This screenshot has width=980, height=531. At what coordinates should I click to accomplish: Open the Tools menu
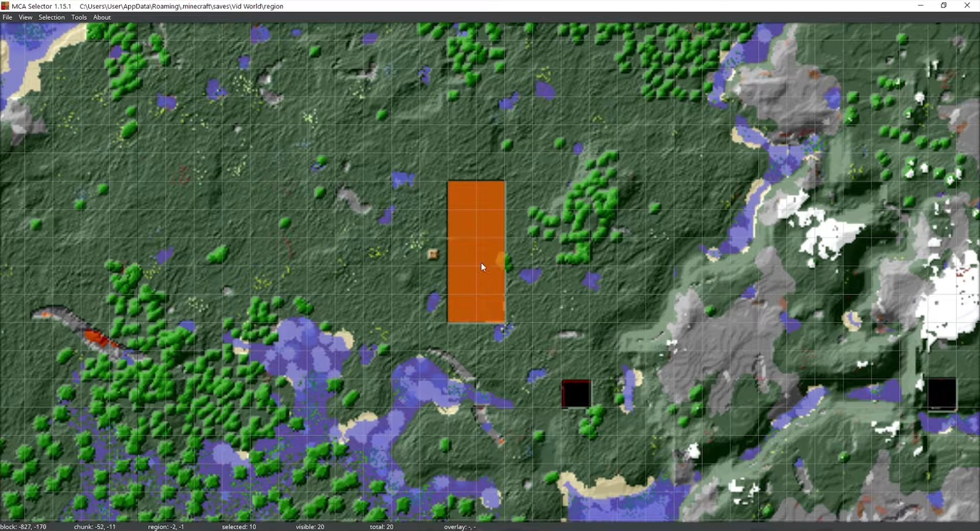click(79, 17)
